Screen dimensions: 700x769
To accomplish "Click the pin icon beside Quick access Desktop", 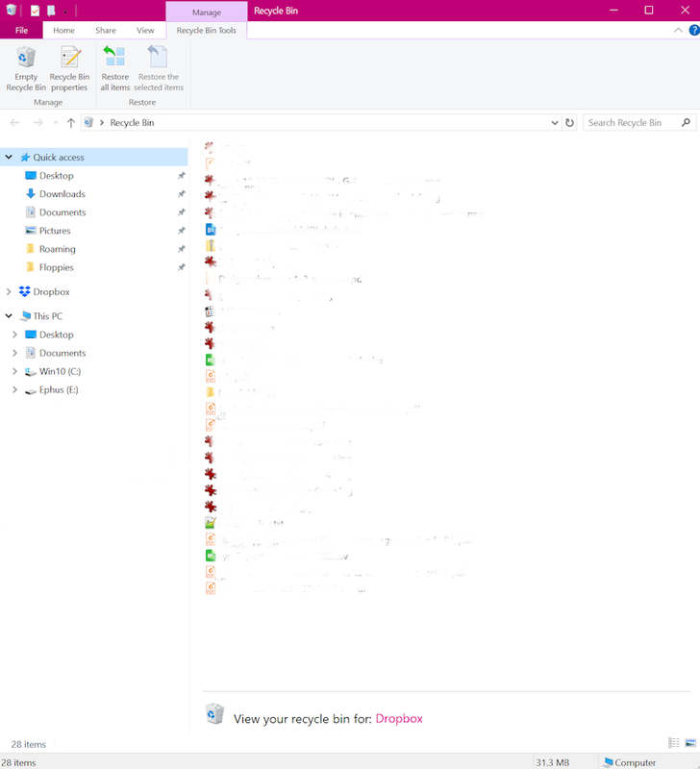I will [182, 176].
